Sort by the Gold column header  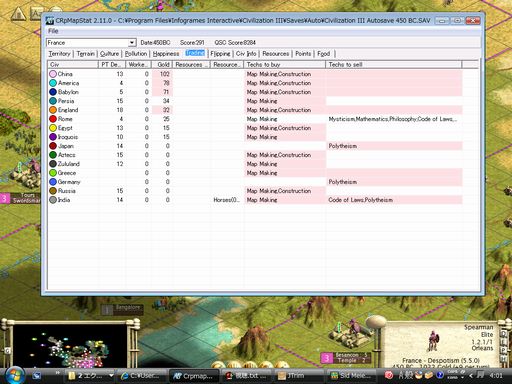pos(162,64)
